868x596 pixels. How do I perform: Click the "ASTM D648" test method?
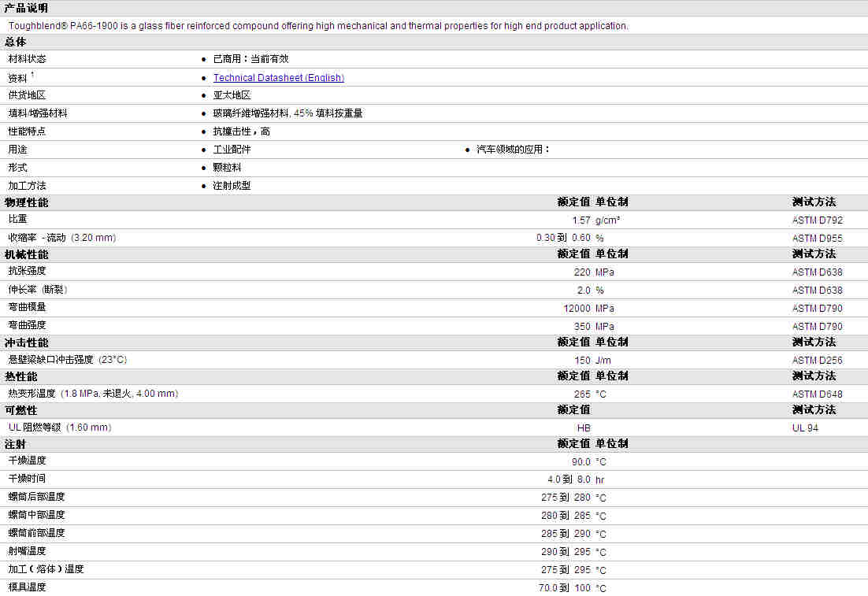[817, 394]
